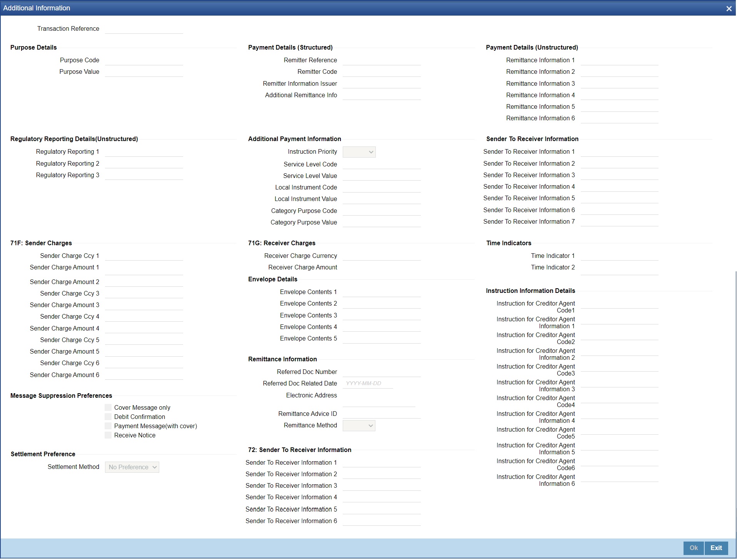Click the Service Level Code field
The height and width of the screenshot is (560, 737).
pyautogui.click(x=382, y=164)
